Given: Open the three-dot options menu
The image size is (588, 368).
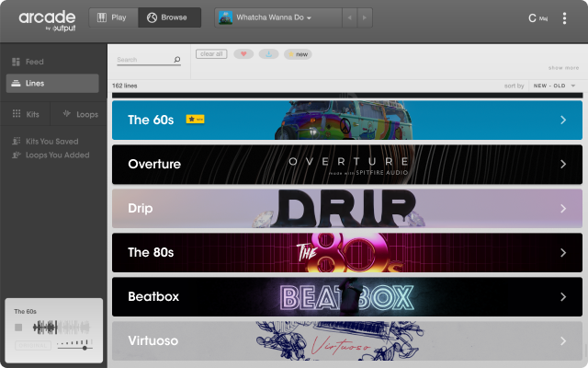Looking at the screenshot, I should 564,18.
